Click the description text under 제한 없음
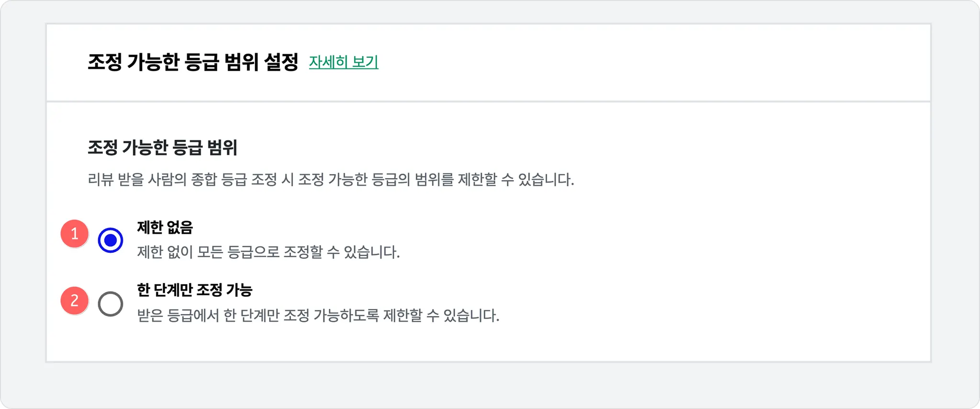Viewport: 980px width, 409px height. click(x=268, y=252)
